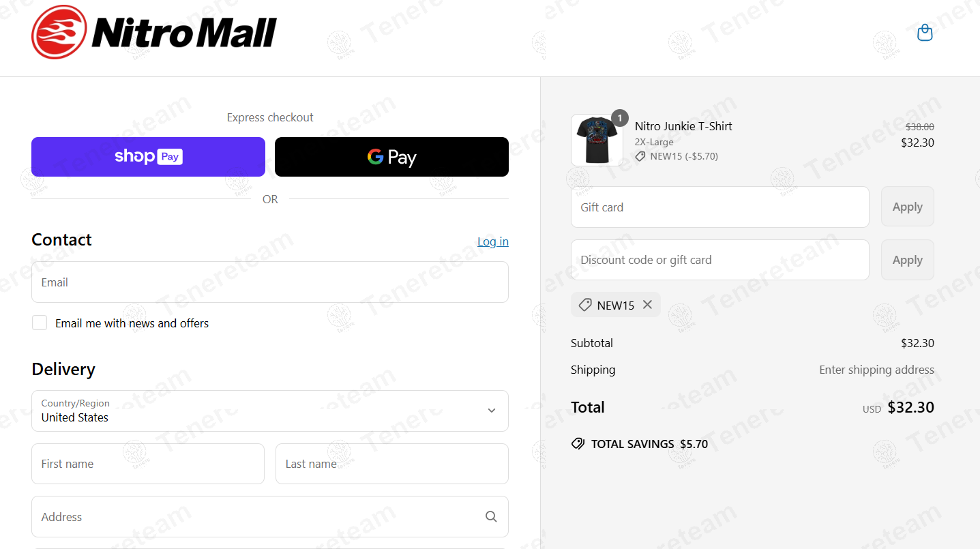Screen dimensions: 980x549
Task: Open the shopping bag cart icon
Action: pos(925,33)
